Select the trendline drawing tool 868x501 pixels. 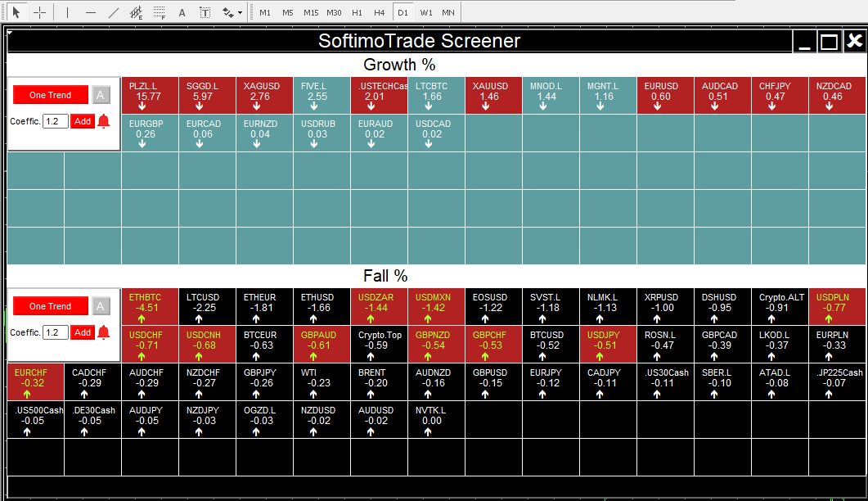coord(114,12)
